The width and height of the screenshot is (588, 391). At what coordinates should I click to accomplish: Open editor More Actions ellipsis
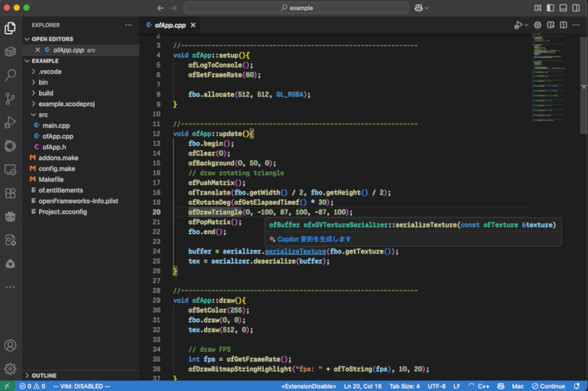(576, 25)
